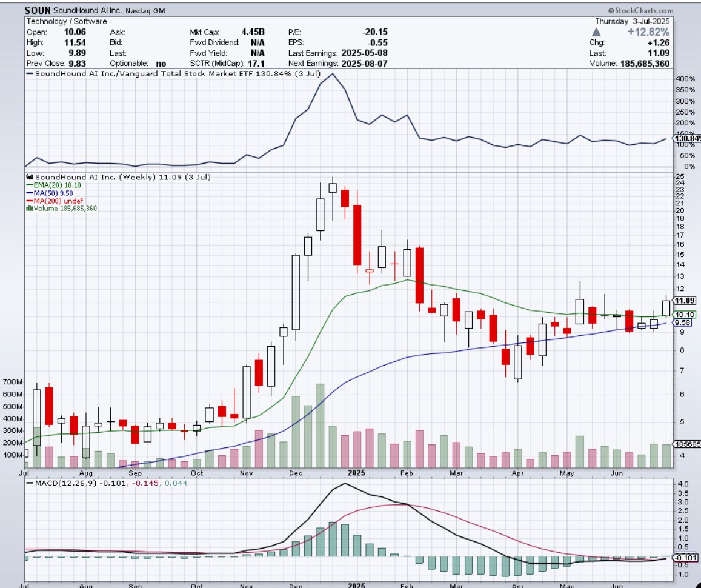Click the Prev Close value 9.83

(77, 64)
